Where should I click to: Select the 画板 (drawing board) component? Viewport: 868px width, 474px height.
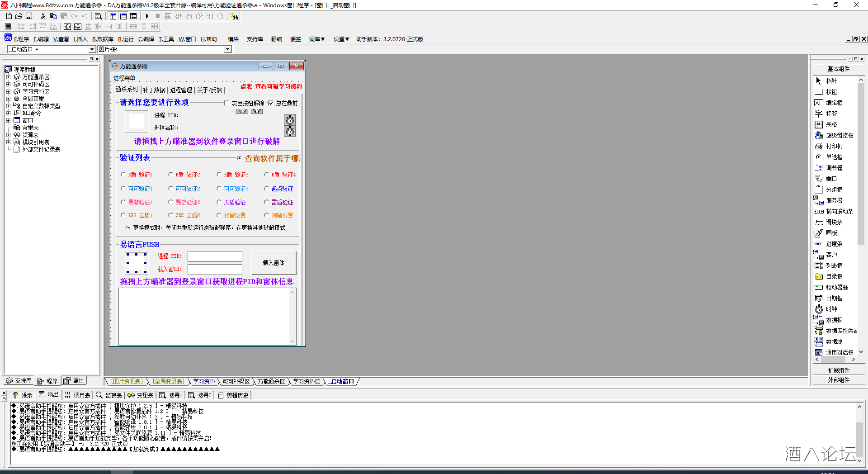pos(831,233)
